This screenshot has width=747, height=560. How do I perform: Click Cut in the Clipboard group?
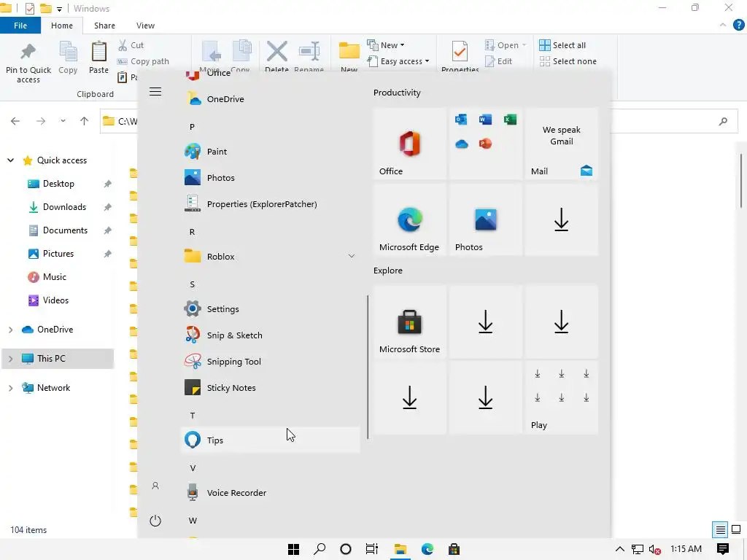(131, 45)
